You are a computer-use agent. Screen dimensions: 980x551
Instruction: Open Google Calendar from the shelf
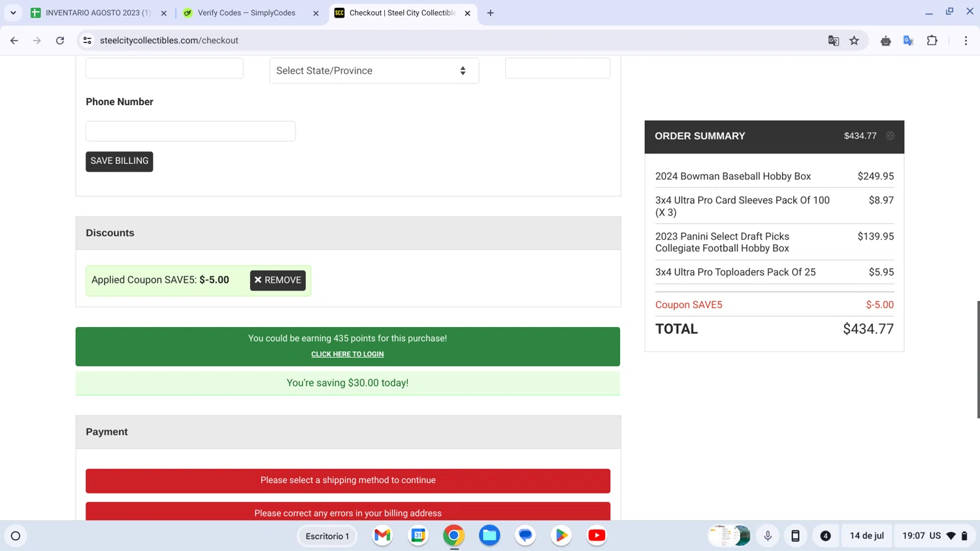(x=418, y=535)
